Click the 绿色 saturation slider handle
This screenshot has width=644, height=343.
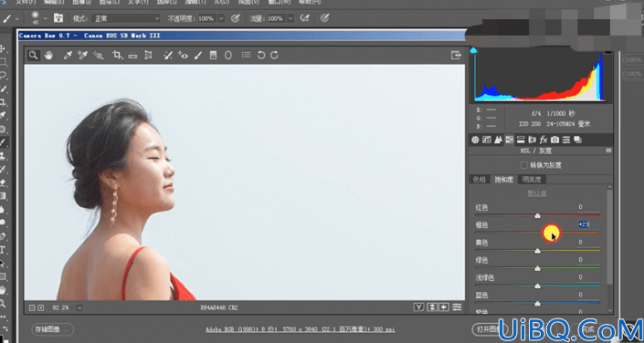(537, 268)
